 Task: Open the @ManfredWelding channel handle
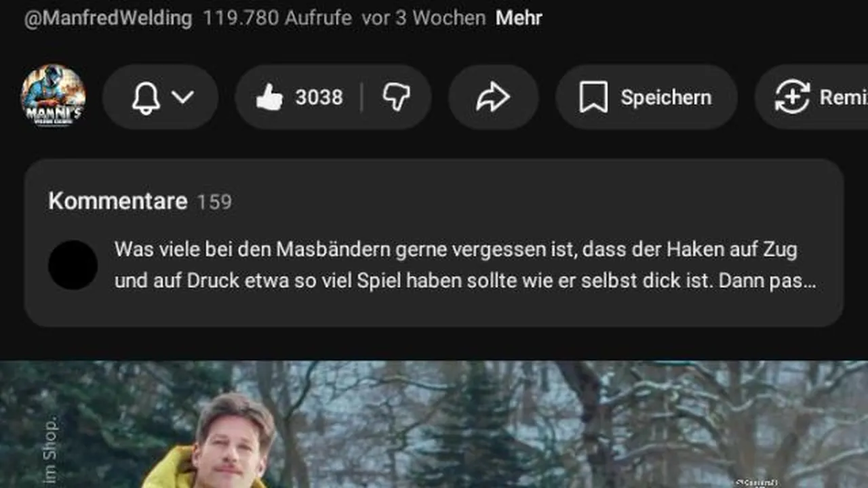(108, 18)
